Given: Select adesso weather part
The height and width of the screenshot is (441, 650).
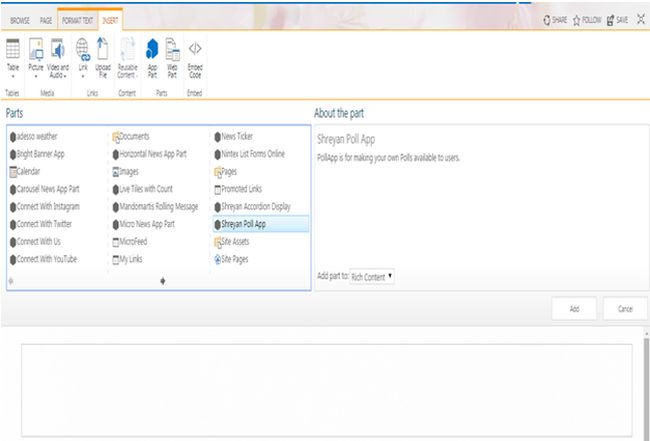Looking at the screenshot, I should (x=34, y=136).
